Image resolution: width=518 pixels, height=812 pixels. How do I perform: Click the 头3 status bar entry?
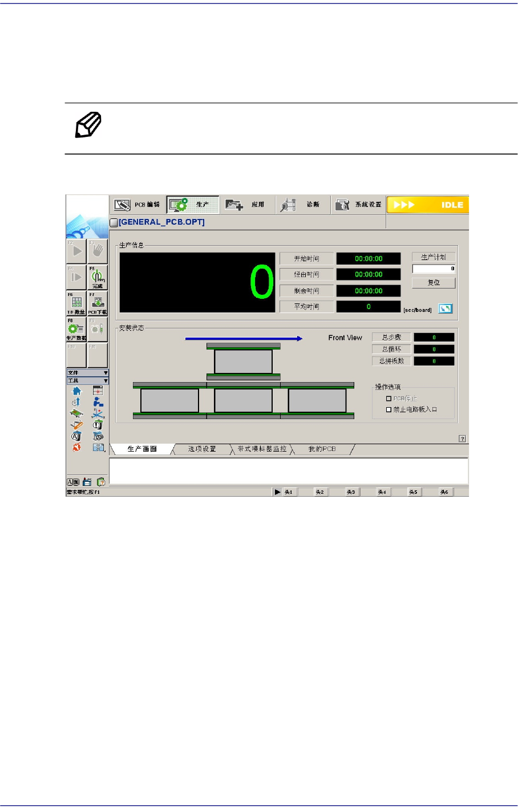351,492
